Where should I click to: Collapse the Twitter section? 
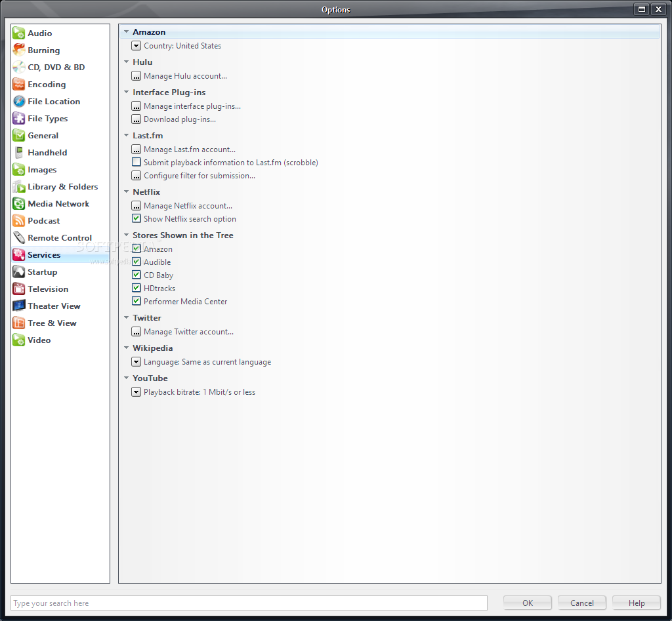click(127, 318)
